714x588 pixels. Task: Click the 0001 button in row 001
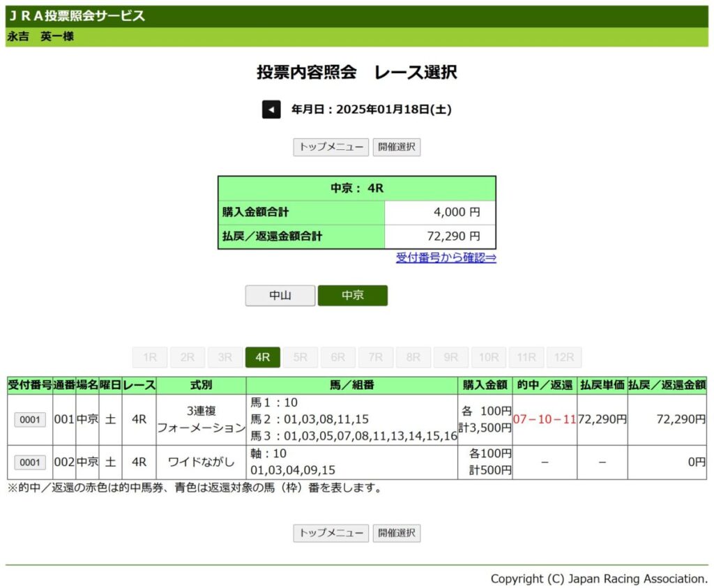tap(30, 420)
